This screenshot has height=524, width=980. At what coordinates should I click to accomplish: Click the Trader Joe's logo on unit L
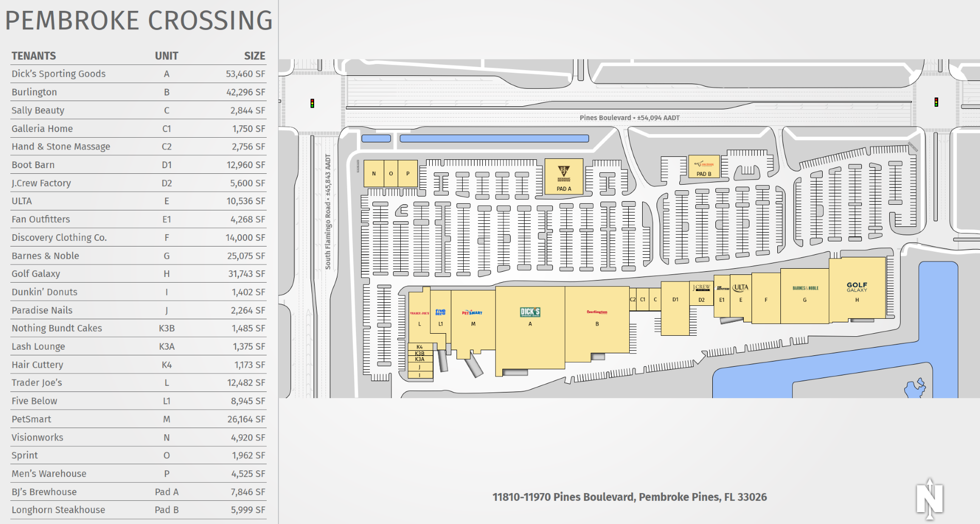coord(419,313)
